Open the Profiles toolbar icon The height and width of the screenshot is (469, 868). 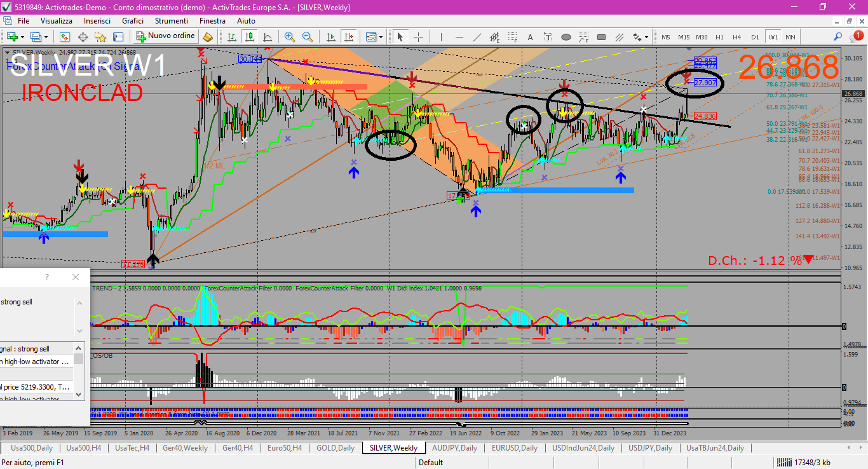[36, 37]
